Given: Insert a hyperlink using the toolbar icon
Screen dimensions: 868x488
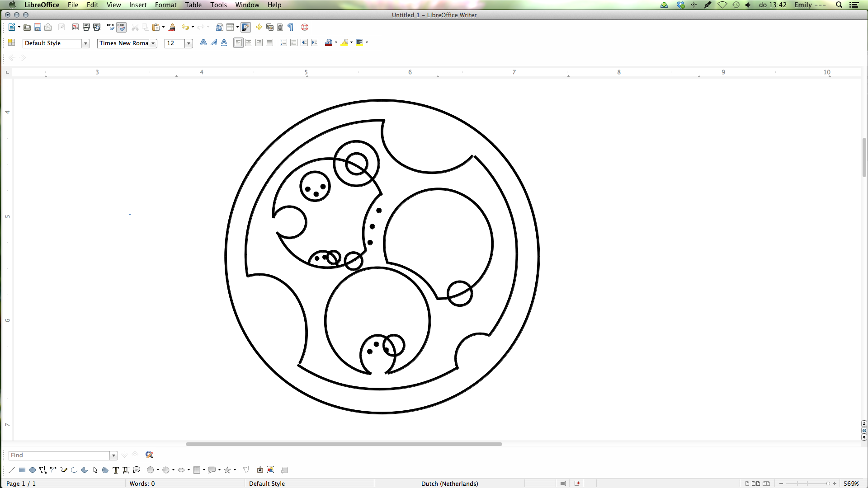Looking at the screenshot, I should click(x=219, y=28).
